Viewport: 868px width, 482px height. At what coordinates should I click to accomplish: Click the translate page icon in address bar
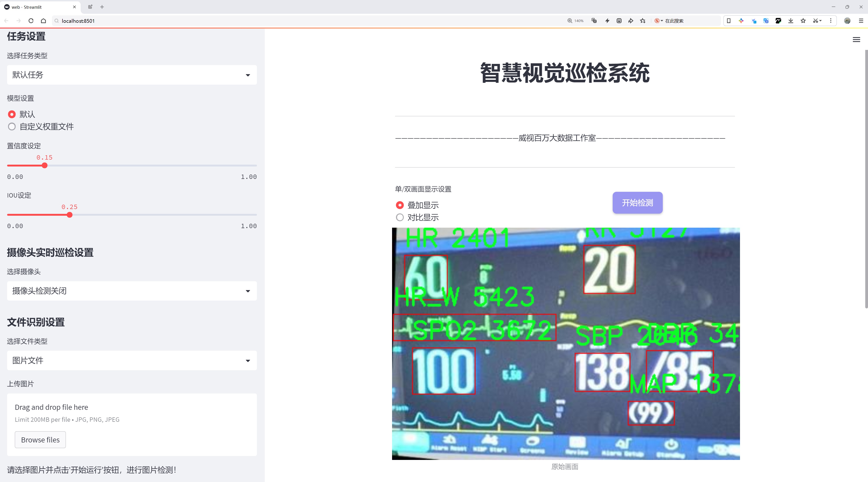click(594, 21)
